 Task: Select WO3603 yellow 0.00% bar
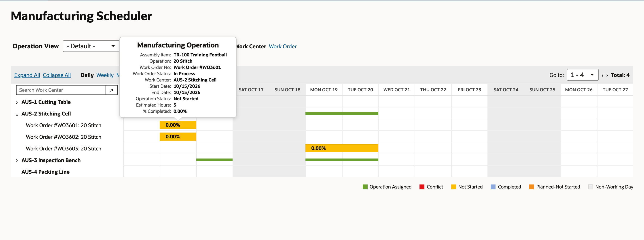coord(342,148)
